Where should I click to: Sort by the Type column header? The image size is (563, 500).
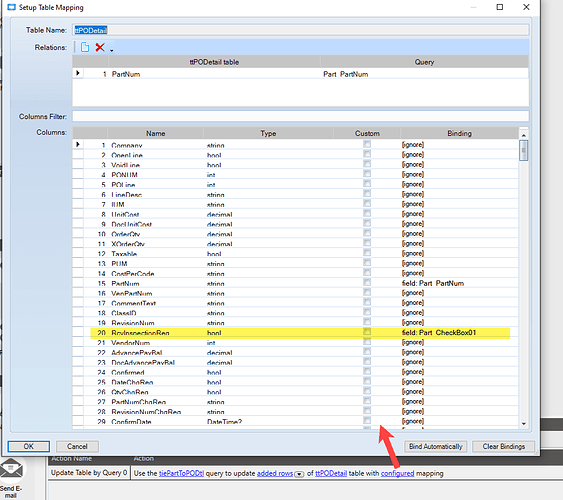point(268,133)
